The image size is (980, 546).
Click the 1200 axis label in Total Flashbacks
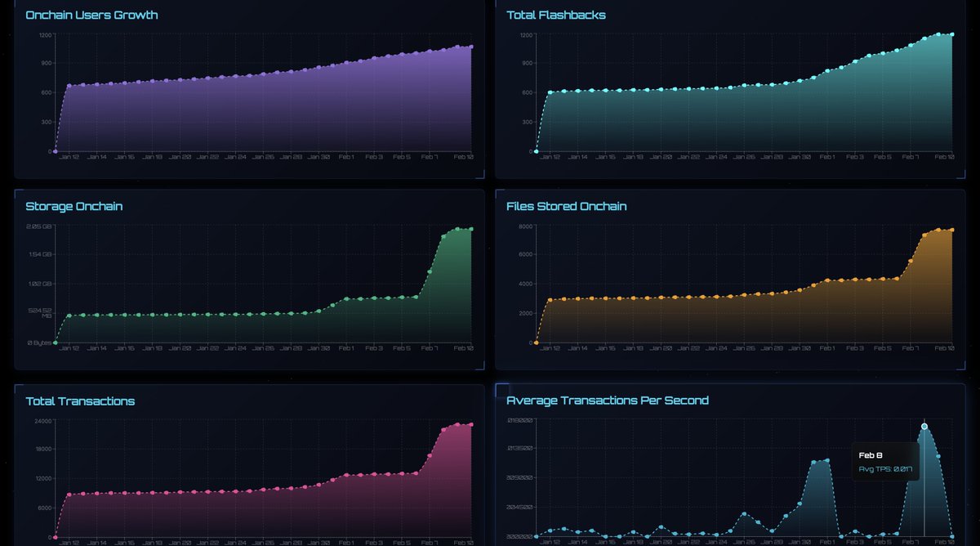click(x=526, y=35)
